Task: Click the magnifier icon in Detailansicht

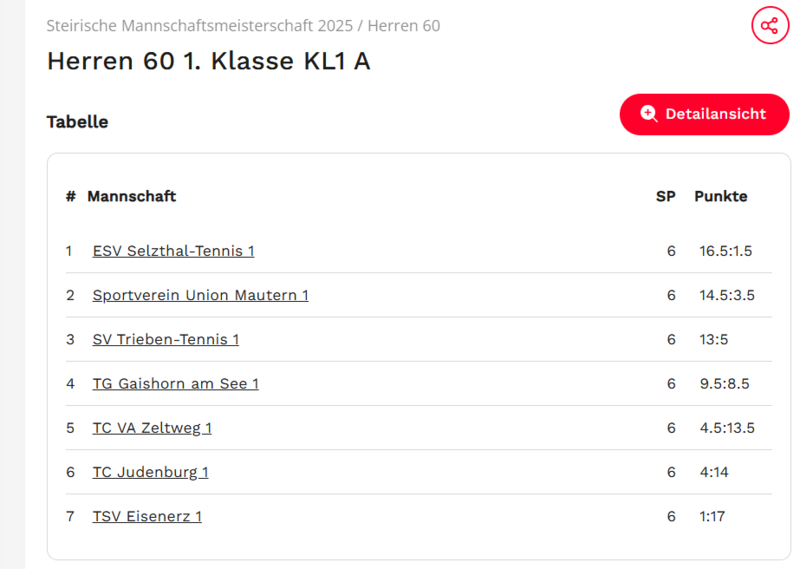Action: click(x=649, y=114)
